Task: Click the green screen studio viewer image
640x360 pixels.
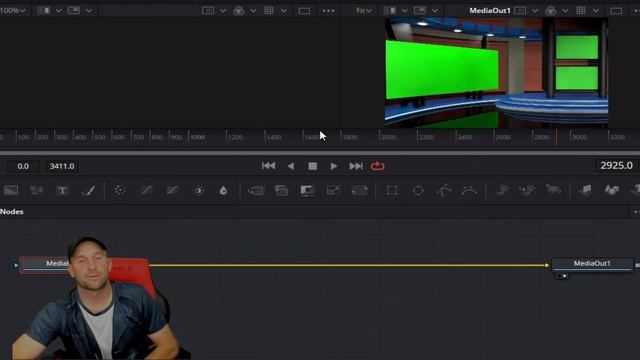Action: [496, 73]
